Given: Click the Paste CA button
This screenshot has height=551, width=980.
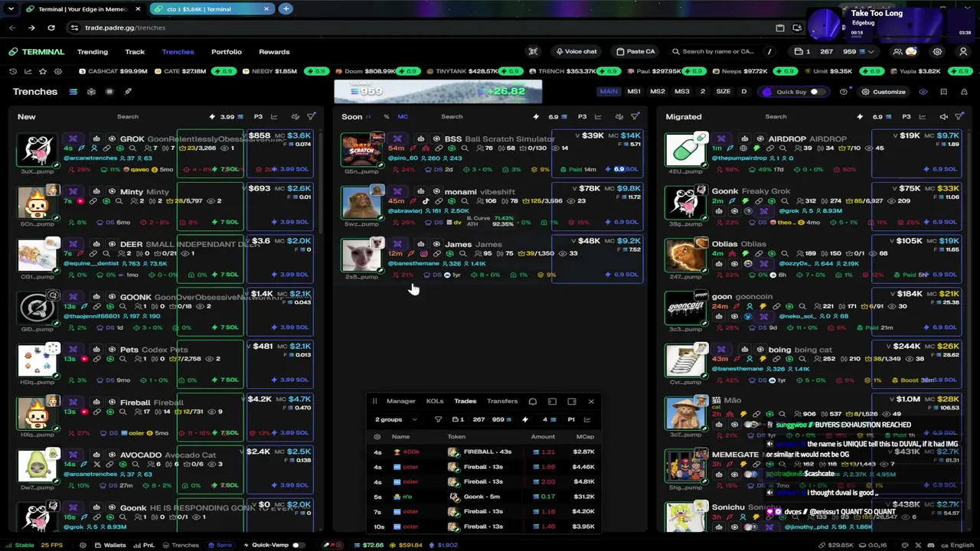Looking at the screenshot, I should tap(635, 51).
